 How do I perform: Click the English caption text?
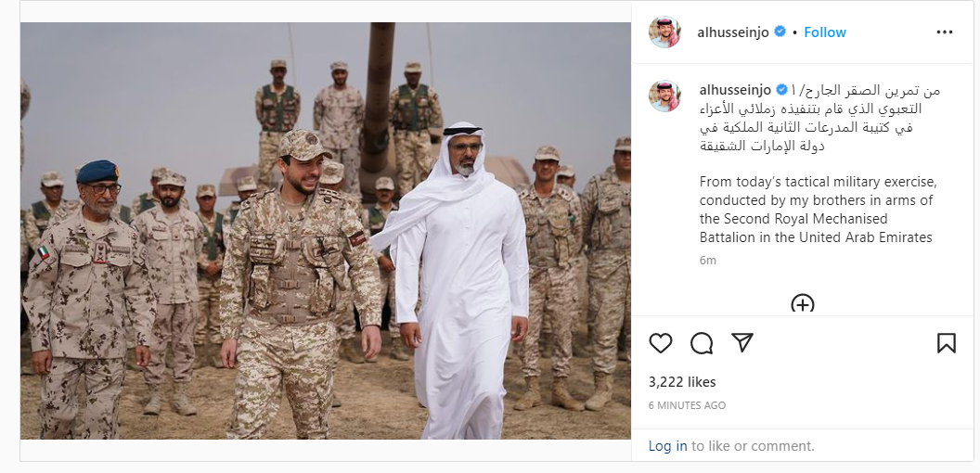coord(819,210)
